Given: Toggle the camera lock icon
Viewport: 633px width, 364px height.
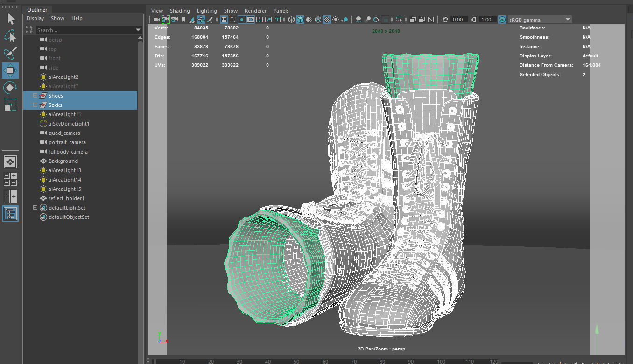Looking at the screenshot, I should click(165, 20).
